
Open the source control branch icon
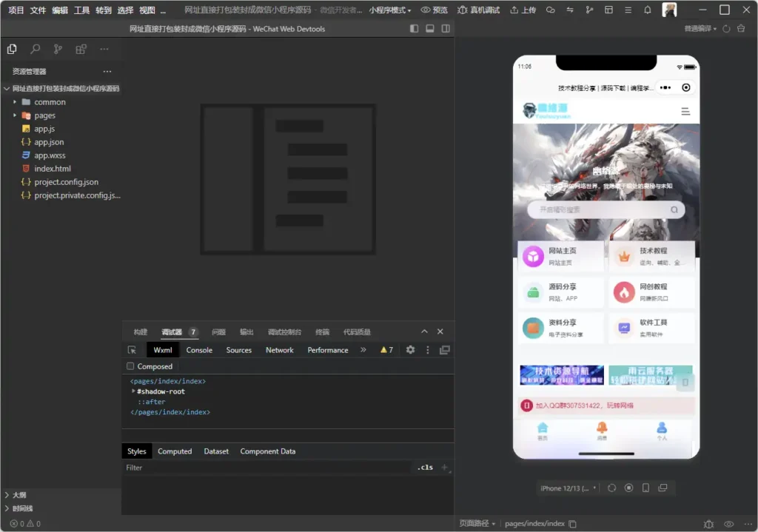pos(58,49)
